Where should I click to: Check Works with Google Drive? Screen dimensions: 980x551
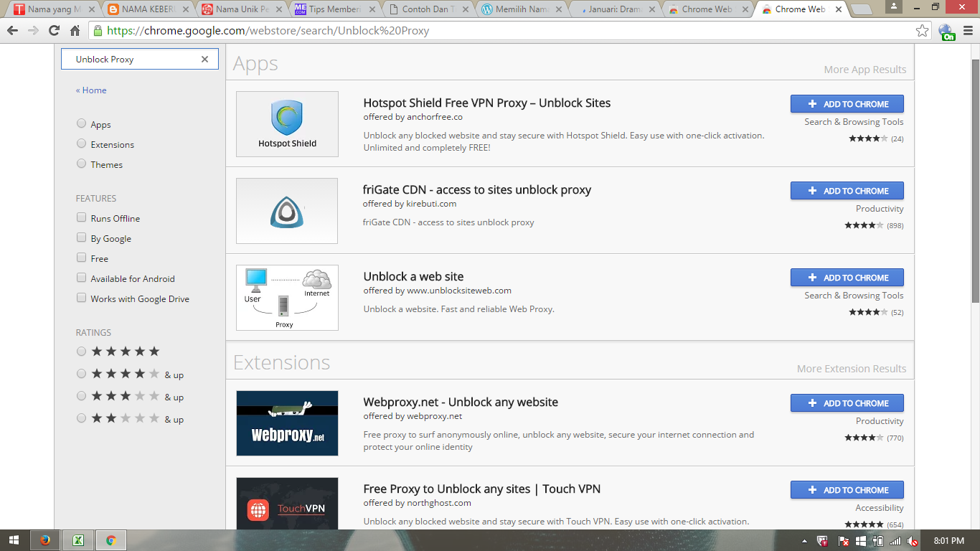81,298
